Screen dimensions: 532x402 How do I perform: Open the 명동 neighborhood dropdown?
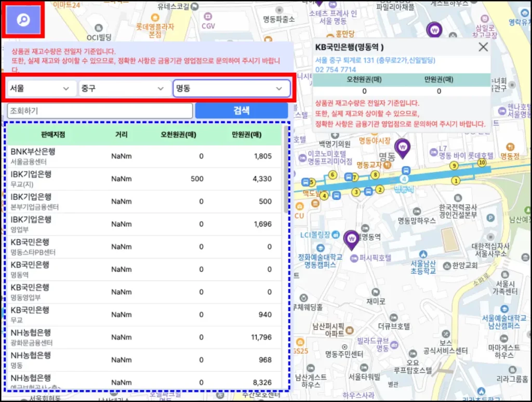tap(231, 88)
